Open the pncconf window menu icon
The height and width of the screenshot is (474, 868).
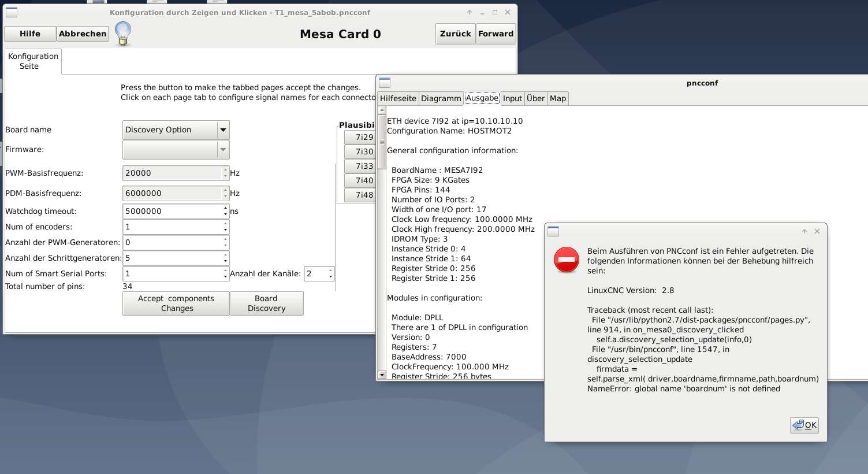[x=385, y=83]
